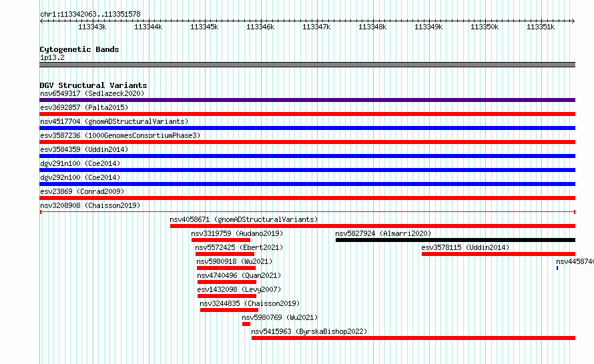
Task: Open esv3587236 (1000GenomesConsortiumPhase3) label
Action: click(x=120, y=135)
